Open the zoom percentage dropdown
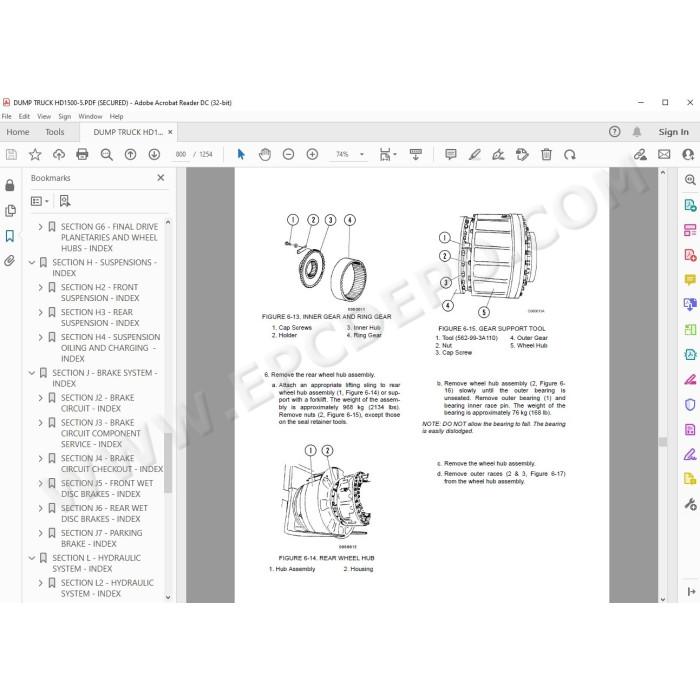Image resolution: width=700 pixels, height=700 pixels. click(x=362, y=154)
